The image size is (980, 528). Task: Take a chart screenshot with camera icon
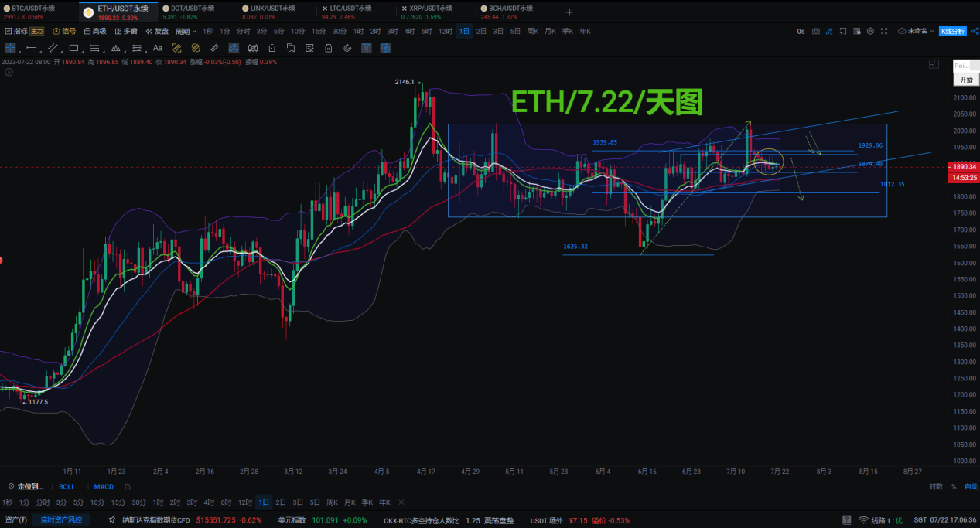tap(816, 31)
